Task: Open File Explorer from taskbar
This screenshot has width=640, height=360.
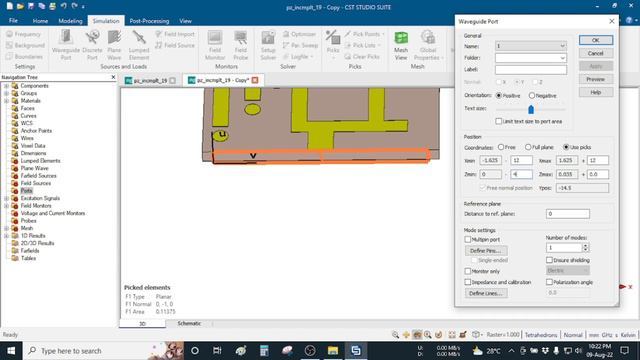Action: 333,351
